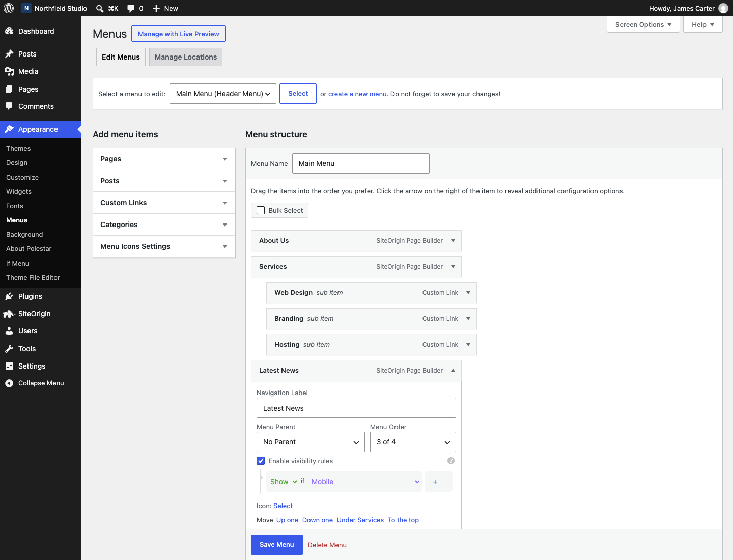The height and width of the screenshot is (560, 733).
Task: Click the visibility rules help question icon
Action: pos(451,461)
